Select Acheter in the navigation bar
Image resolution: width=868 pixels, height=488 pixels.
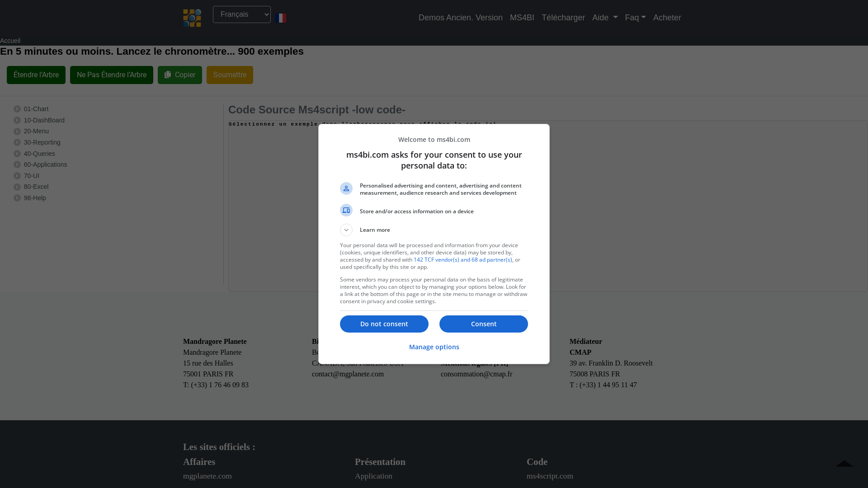[x=667, y=18]
